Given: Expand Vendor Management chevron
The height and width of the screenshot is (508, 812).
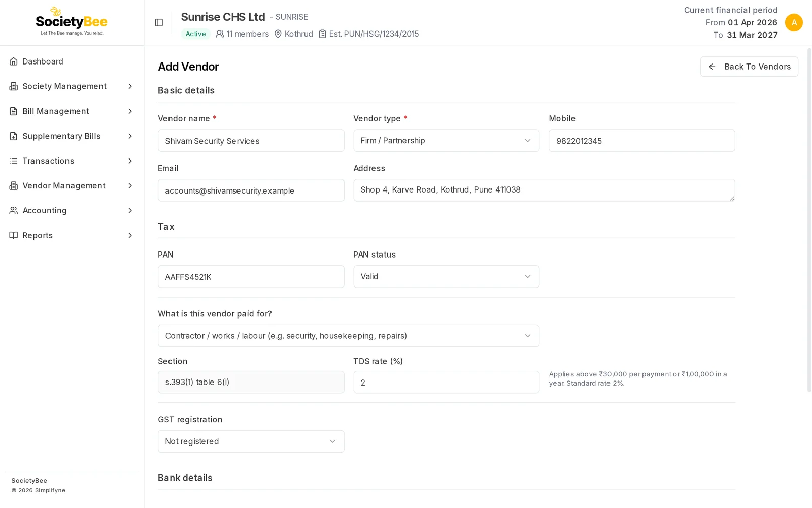Looking at the screenshot, I should [x=130, y=186].
